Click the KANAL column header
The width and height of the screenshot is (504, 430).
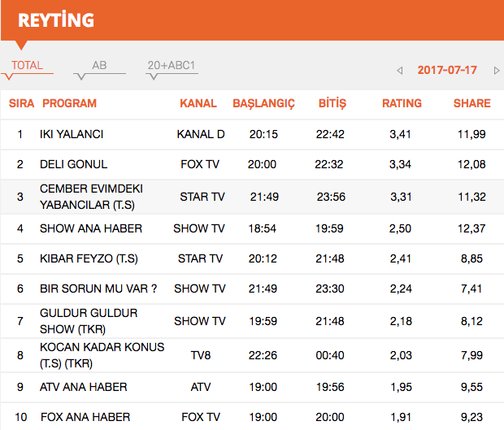[x=198, y=103]
